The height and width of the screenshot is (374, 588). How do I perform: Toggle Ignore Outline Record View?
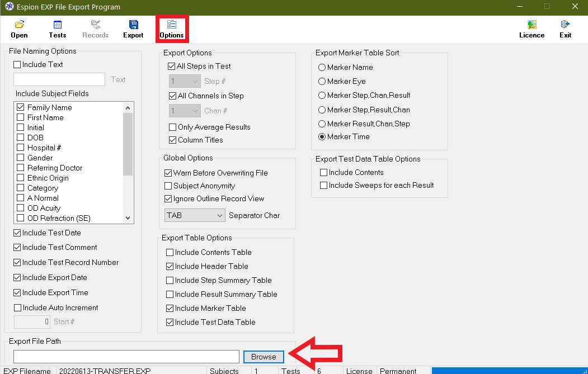(168, 198)
